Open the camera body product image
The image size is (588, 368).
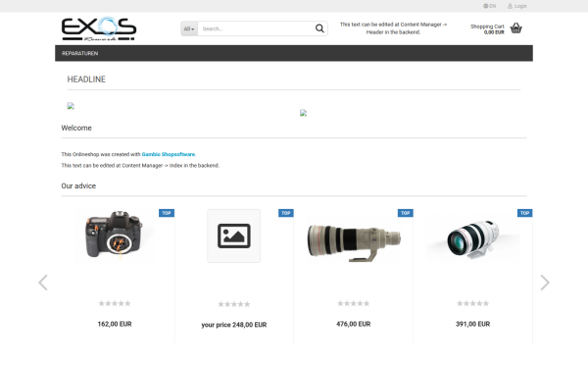pyautogui.click(x=115, y=236)
